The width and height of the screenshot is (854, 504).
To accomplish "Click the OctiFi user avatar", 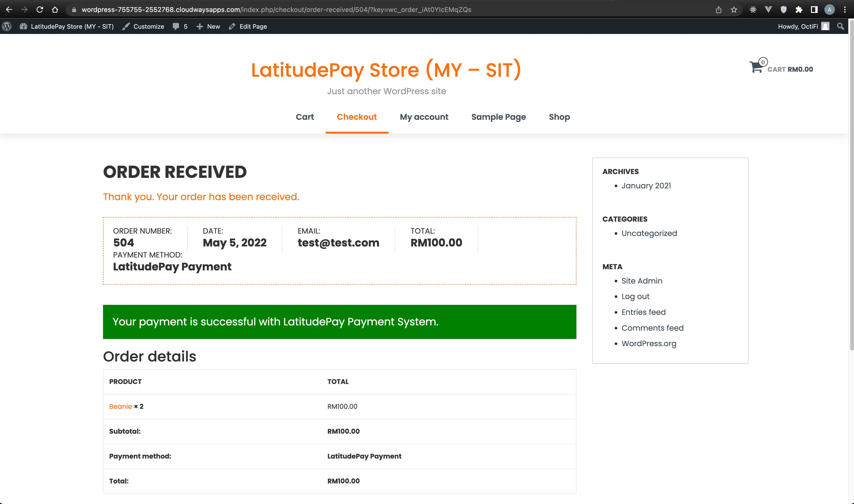I will tap(825, 27).
